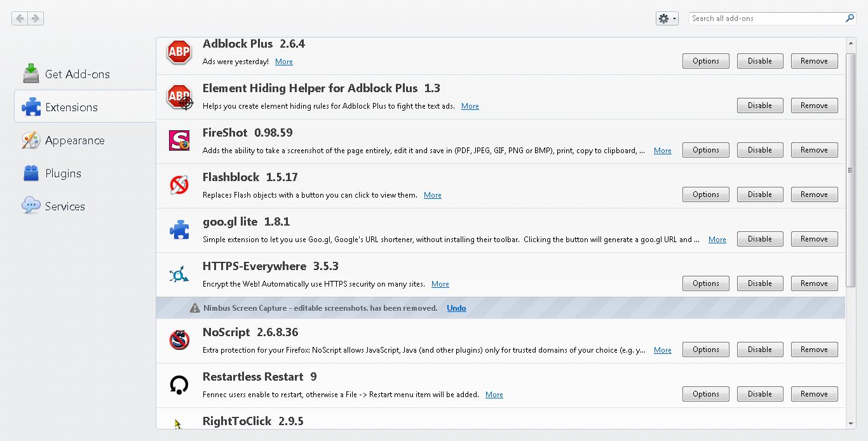The height and width of the screenshot is (441, 868).
Task: Go forward with the right arrow
Action: click(36, 18)
